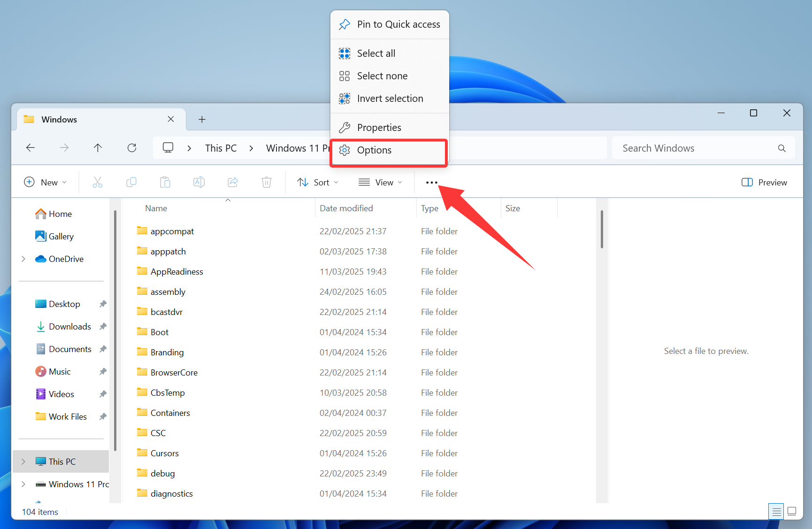Unpin Work Files using its pin icon

pyautogui.click(x=103, y=417)
